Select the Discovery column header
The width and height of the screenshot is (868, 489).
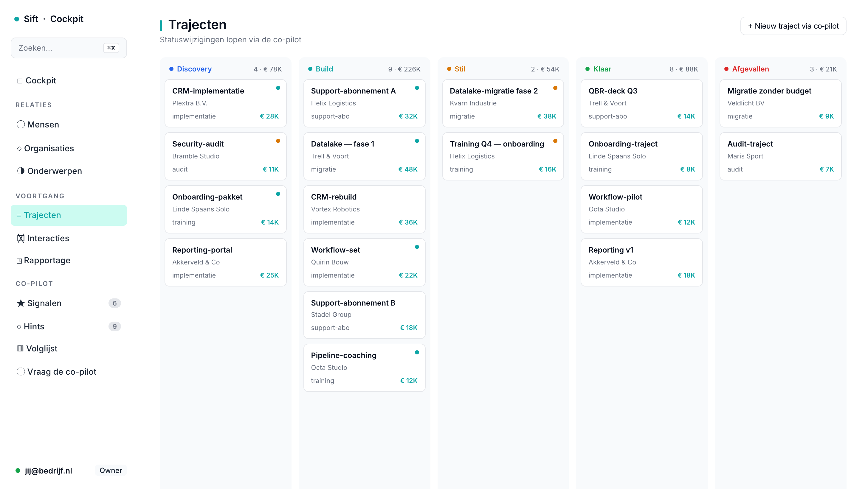(194, 69)
